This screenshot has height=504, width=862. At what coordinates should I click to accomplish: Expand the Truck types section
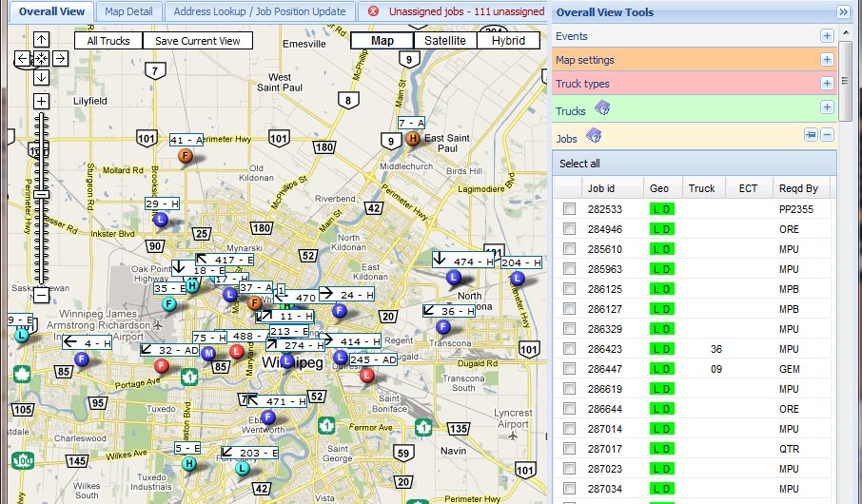click(827, 84)
